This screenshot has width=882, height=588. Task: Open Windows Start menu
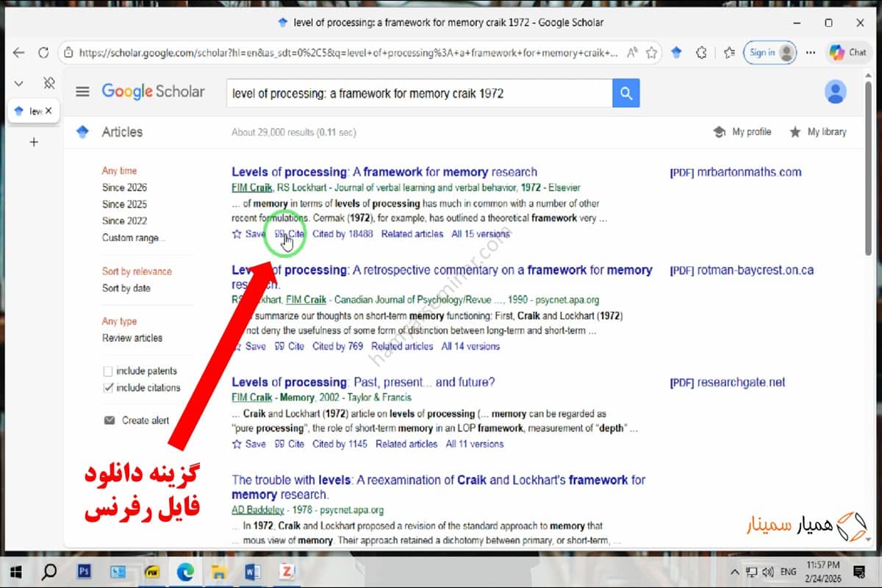click(x=16, y=571)
